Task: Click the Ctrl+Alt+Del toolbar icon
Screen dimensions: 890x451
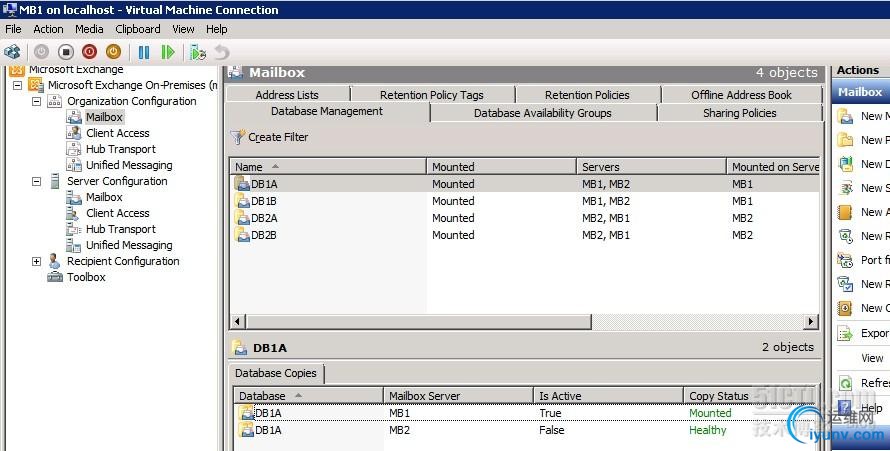Action: 12,52
